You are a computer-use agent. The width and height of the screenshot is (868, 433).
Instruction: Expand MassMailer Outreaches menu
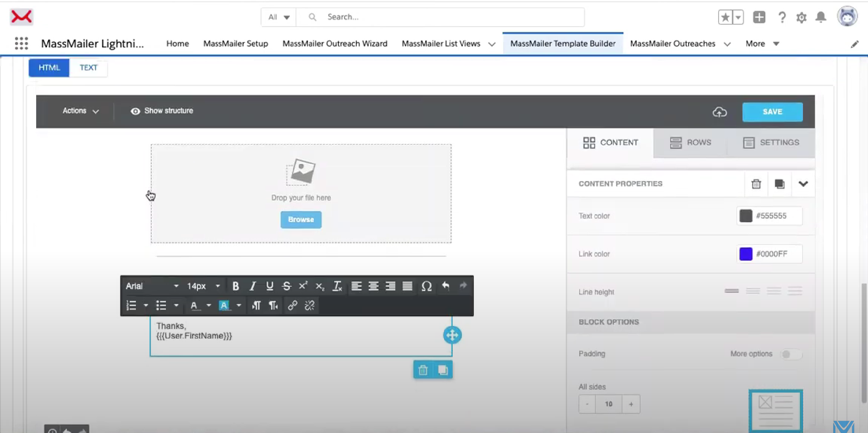click(727, 44)
